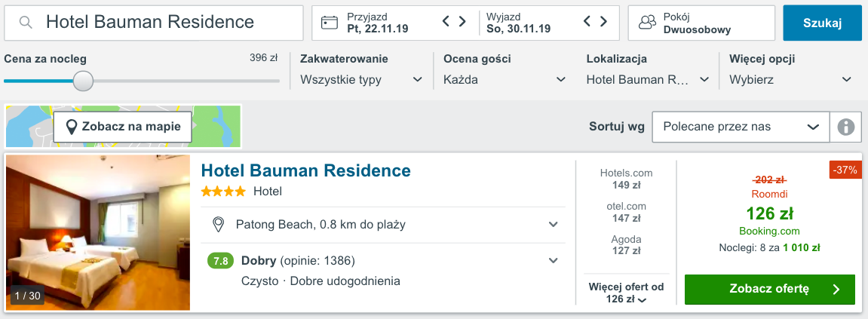This screenshot has height=319, width=868.
Task: Expand the Dobry reviews section
Action: coord(553,260)
